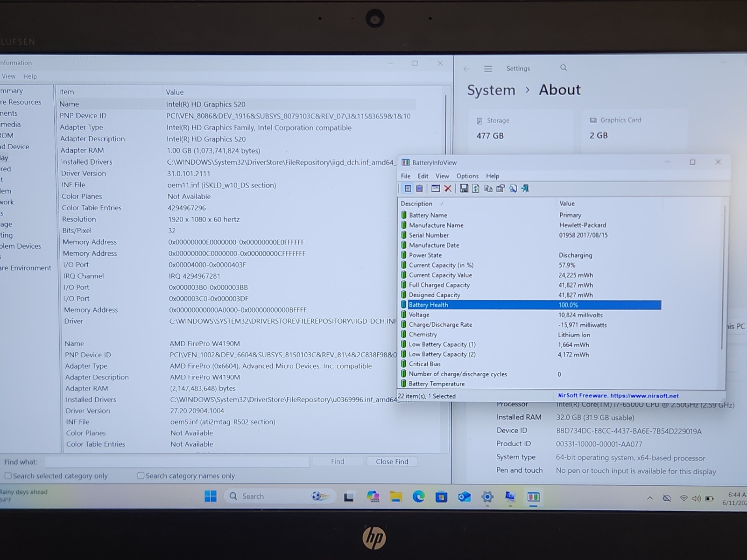Click the window-shaped toolbar icon in BatteryInfoView
Image resolution: width=747 pixels, height=560 pixels.
[x=435, y=189]
